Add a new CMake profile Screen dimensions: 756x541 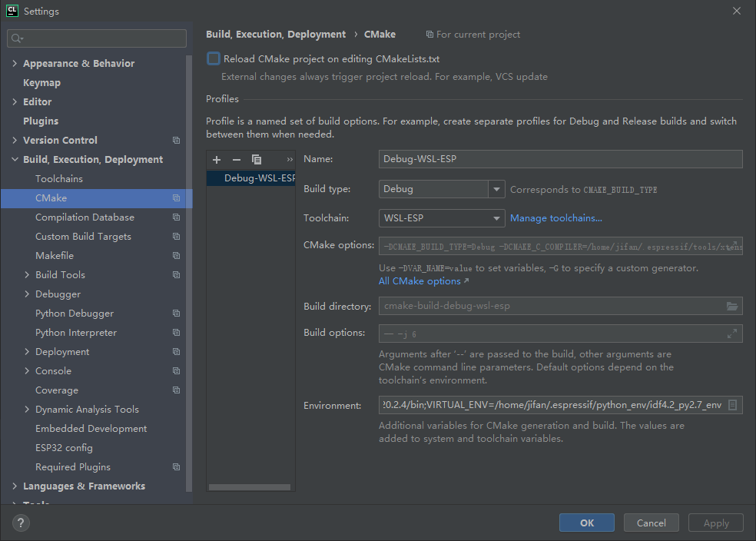[x=216, y=159]
